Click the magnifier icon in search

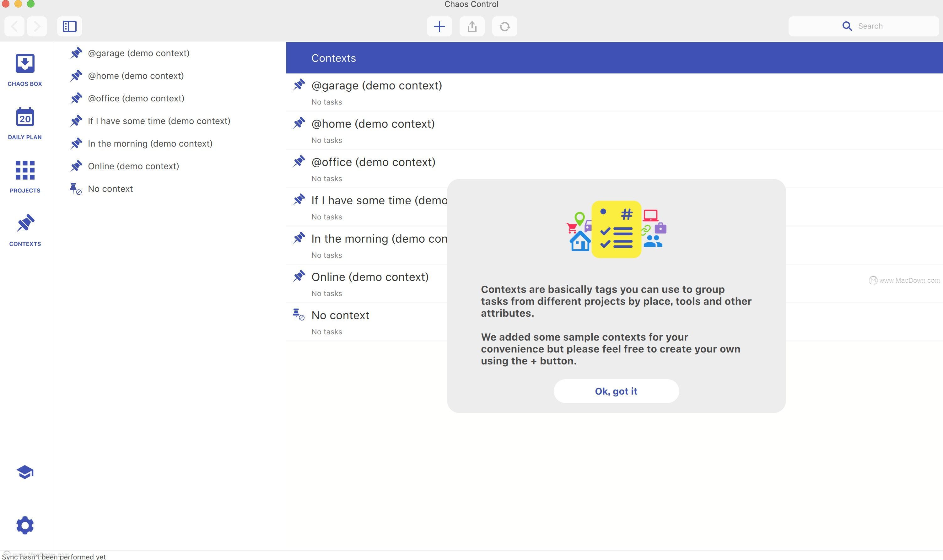click(847, 26)
